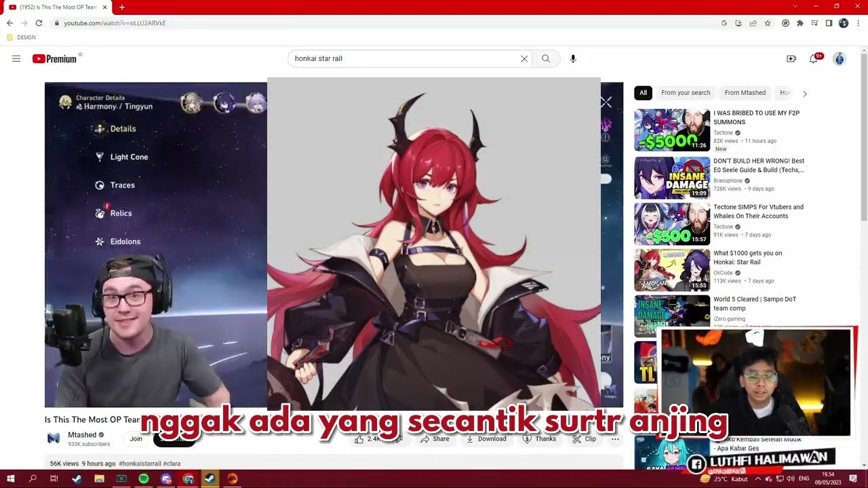Viewport: 868px width, 488px height.
Task: Open OkCode channel name
Action: click(x=724, y=273)
